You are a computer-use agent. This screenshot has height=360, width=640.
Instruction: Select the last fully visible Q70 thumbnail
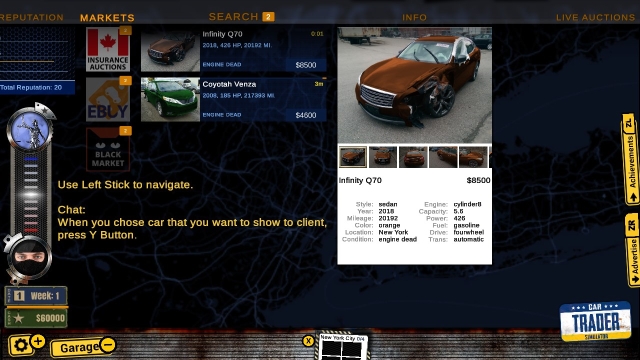pos(473,157)
